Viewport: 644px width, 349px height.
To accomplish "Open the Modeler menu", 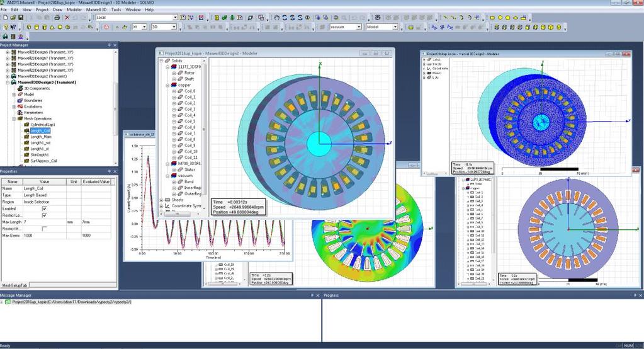I will coord(74,9).
